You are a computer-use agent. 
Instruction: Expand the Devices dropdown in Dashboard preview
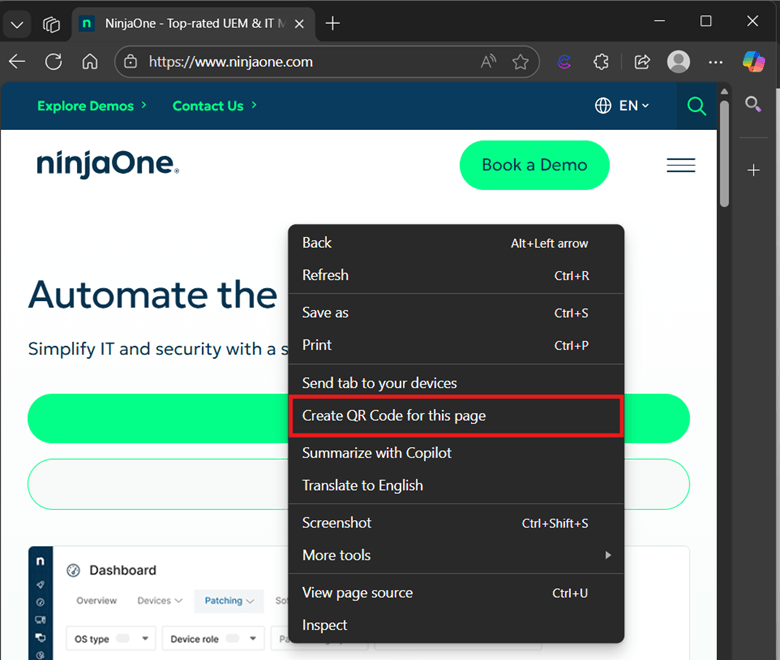(x=160, y=601)
